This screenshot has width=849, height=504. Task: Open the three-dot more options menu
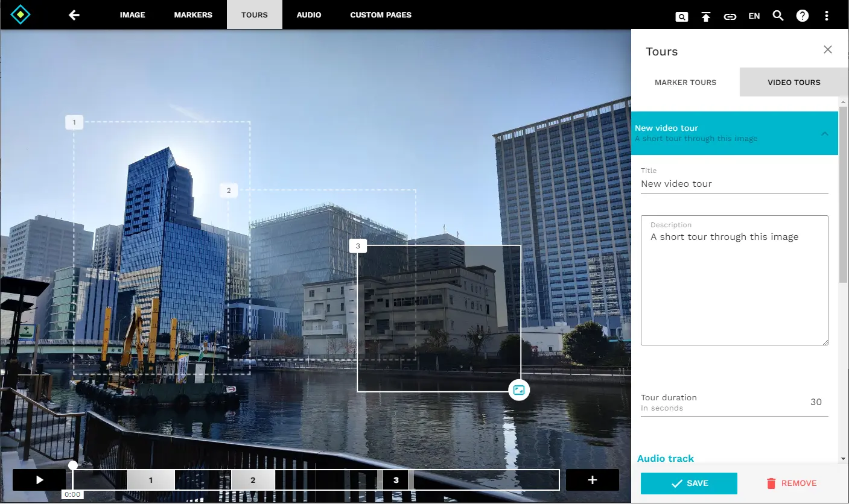[x=826, y=16]
